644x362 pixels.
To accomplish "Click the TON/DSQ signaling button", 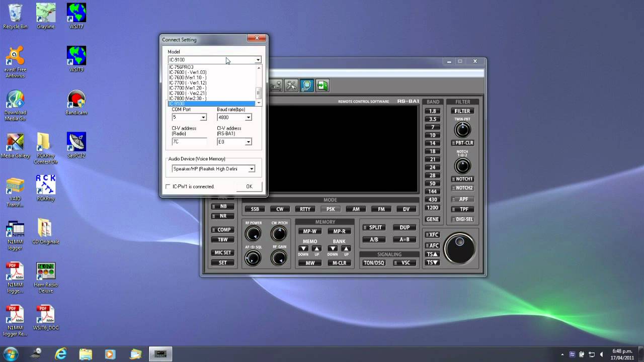I will (374, 263).
